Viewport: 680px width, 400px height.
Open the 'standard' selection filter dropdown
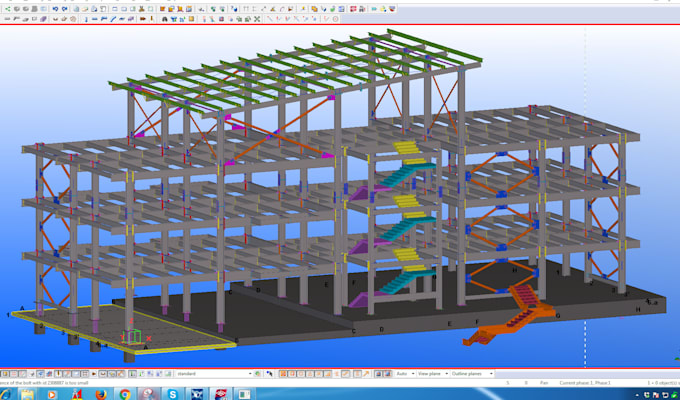pyautogui.click(x=213, y=373)
